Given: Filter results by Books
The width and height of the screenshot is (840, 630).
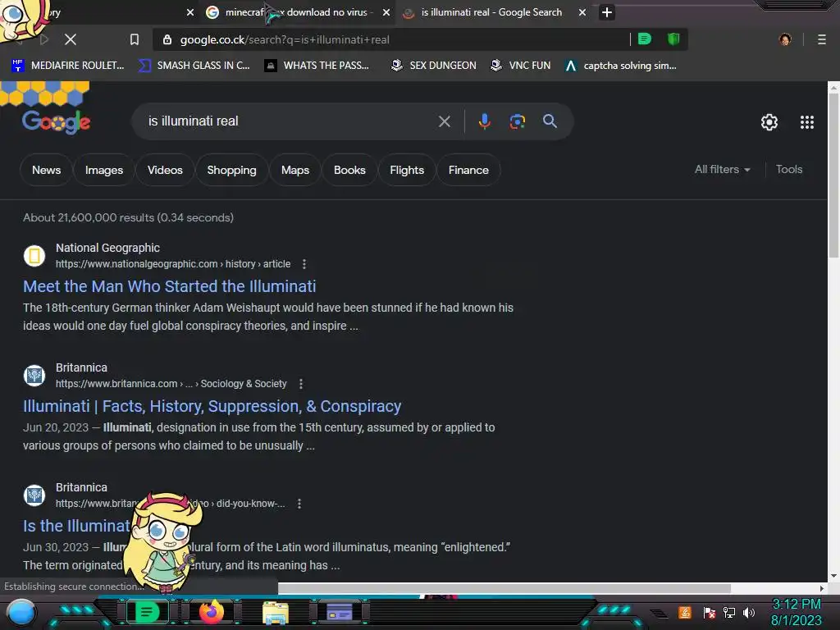Looking at the screenshot, I should [349, 170].
